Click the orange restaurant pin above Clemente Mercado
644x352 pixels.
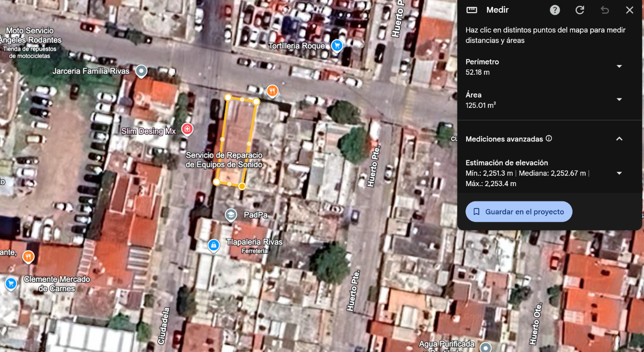28,257
